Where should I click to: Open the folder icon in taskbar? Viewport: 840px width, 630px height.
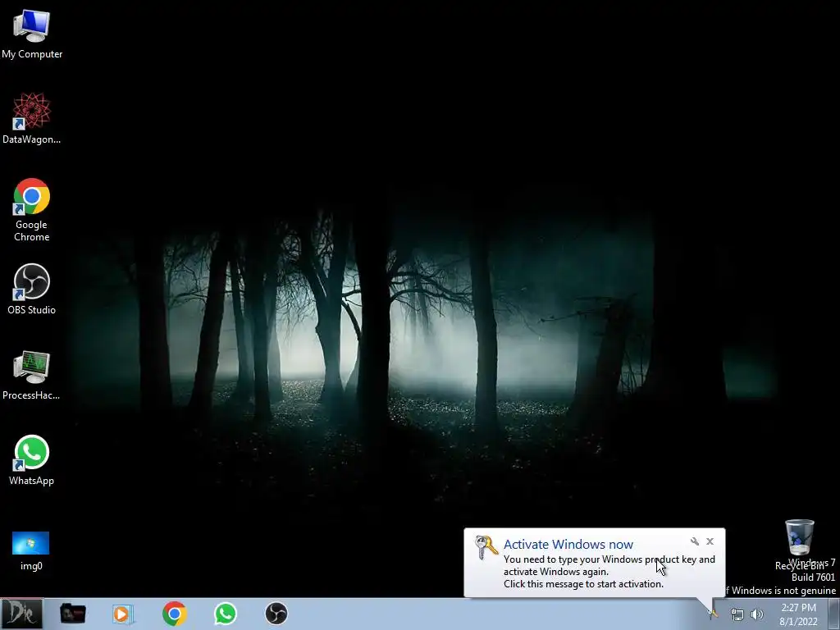[73, 614]
